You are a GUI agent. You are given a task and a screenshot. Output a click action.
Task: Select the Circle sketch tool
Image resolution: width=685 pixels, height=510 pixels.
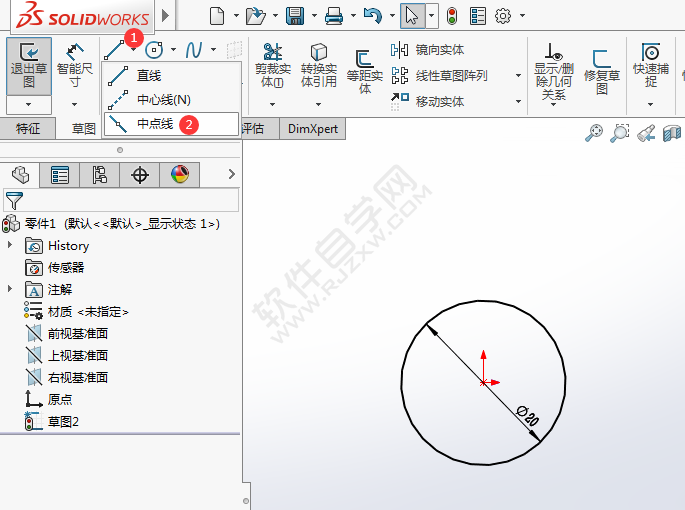pyautogui.click(x=154, y=50)
